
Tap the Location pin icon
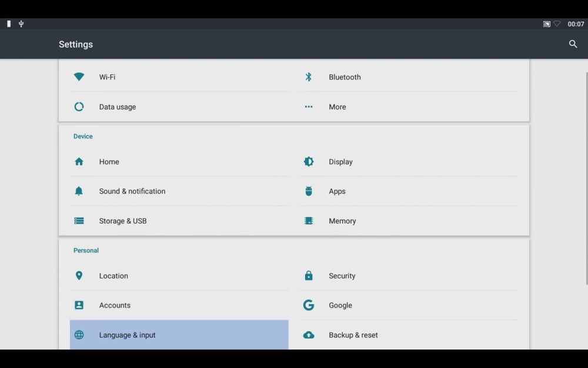pos(79,276)
